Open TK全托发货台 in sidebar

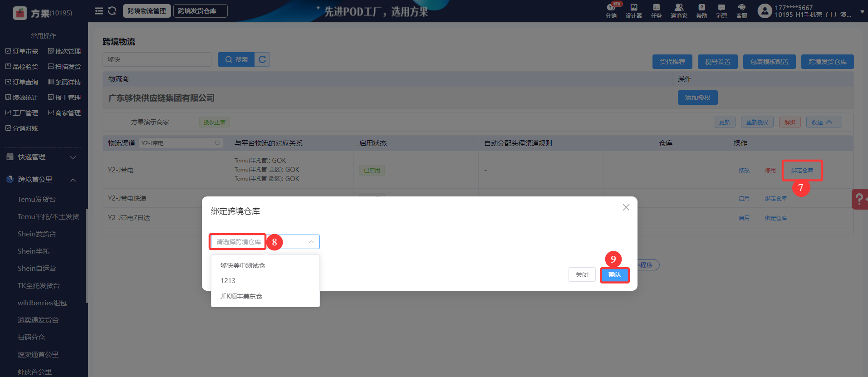[39, 286]
